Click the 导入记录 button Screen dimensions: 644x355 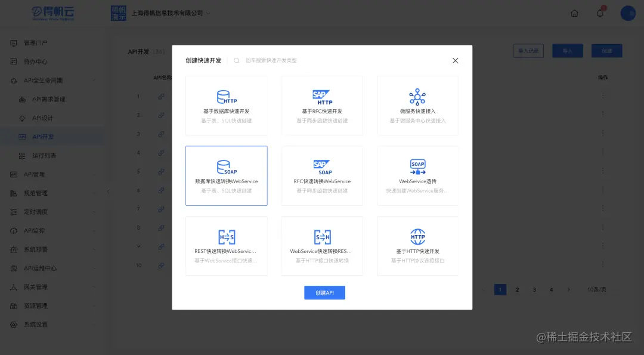(528, 51)
